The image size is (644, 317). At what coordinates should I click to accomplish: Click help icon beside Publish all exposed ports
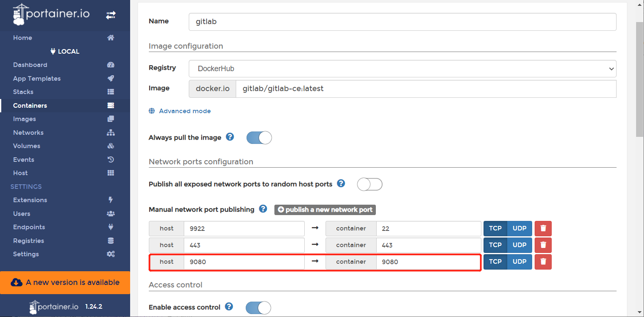click(x=341, y=183)
